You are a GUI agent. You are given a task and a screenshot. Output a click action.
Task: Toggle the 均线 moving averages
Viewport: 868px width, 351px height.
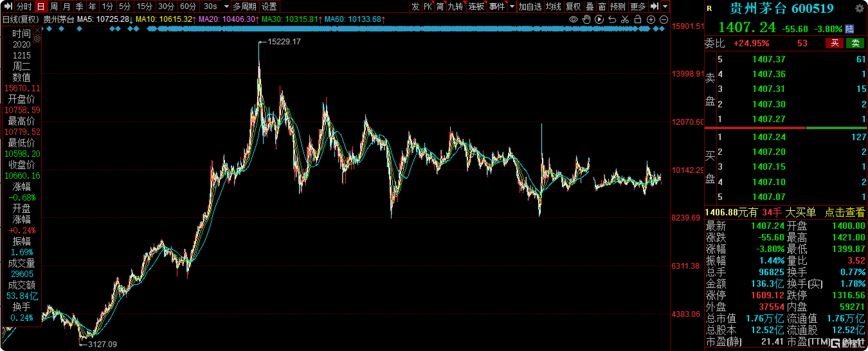click(553, 6)
